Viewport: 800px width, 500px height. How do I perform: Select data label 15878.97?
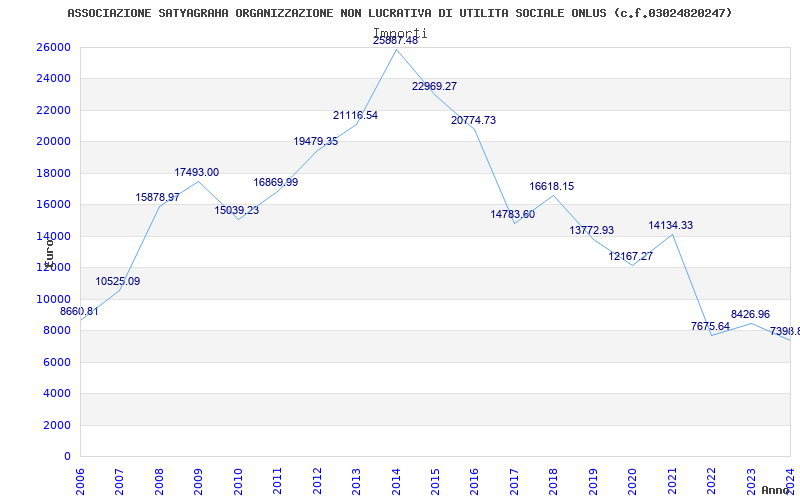click(157, 197)
